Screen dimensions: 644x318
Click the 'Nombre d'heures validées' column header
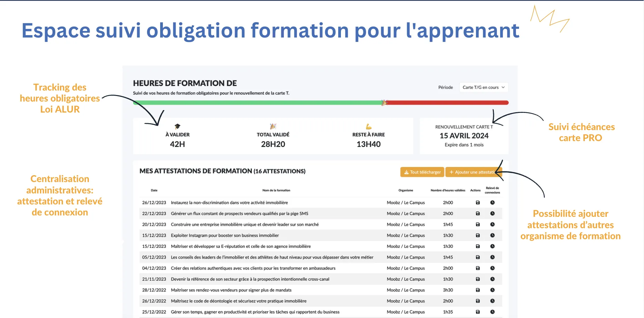pos(448,190)
